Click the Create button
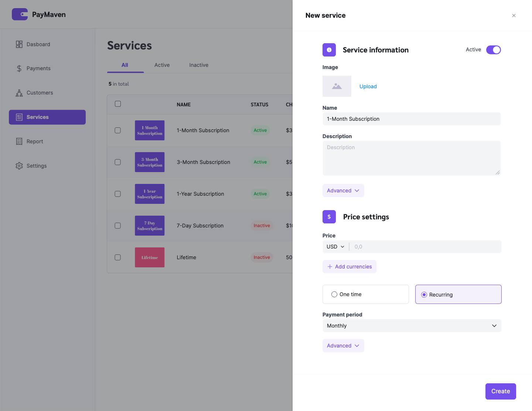The image size is (532, 411). pyautogui.click(x=500, y=391)
